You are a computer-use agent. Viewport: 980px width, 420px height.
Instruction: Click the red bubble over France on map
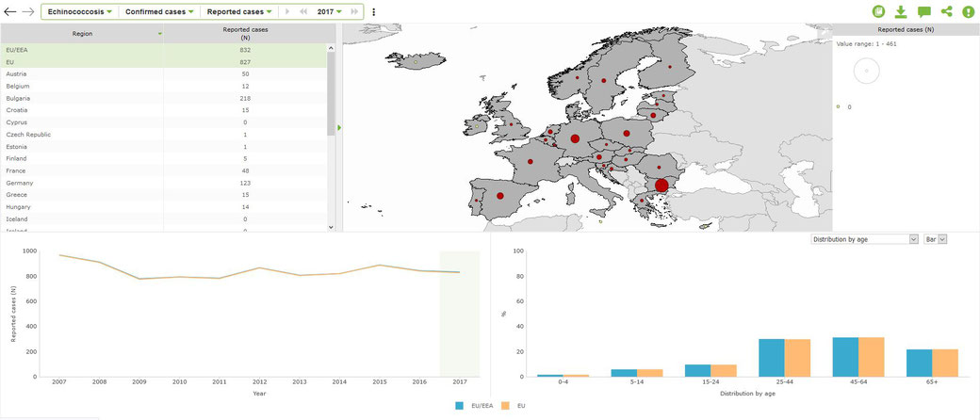[x=530, y=161]
